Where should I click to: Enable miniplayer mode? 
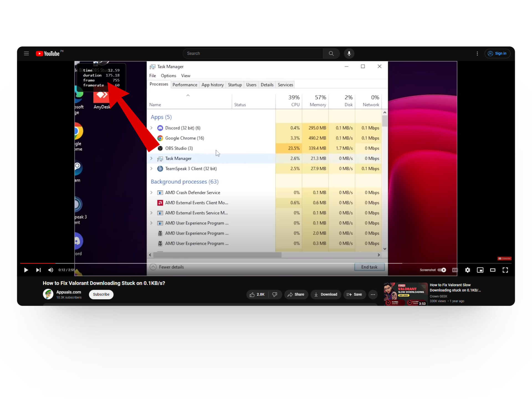480,270
